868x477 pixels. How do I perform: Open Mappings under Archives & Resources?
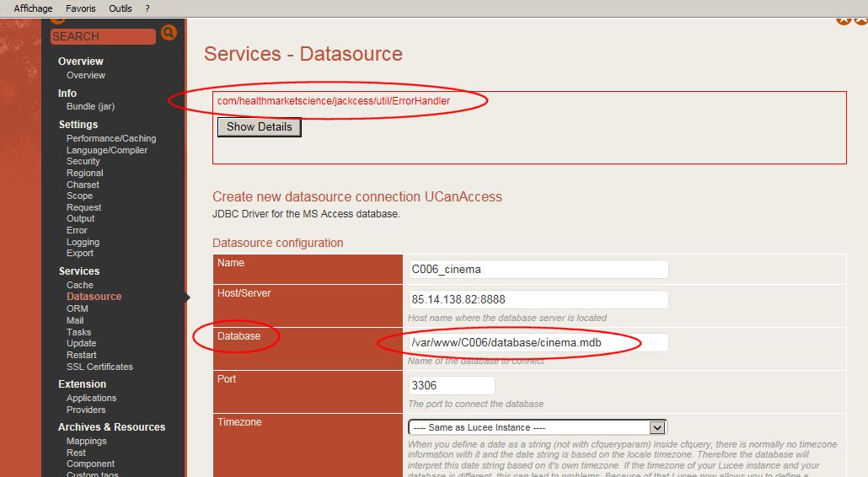tap(86, 441)
